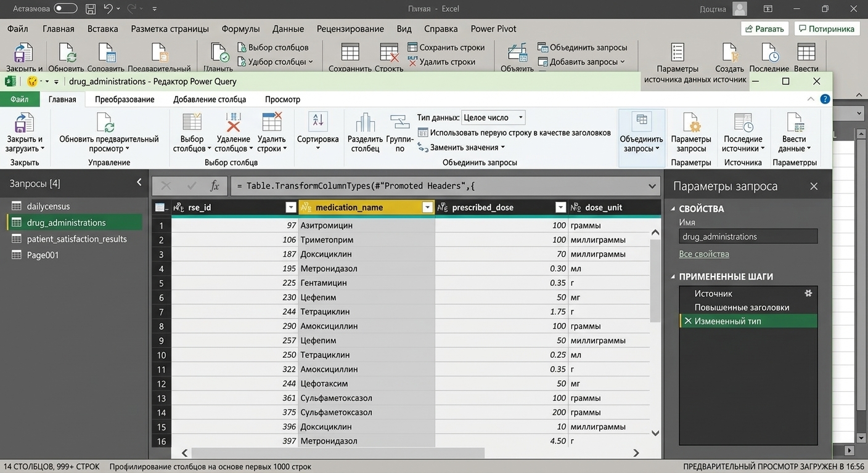Click Выбор столбцов in the Excel ribbon

pos(273,47)
